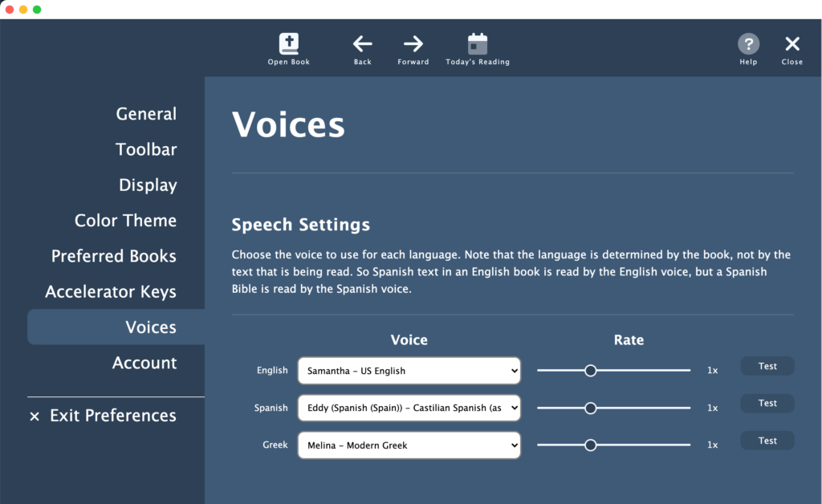Test the Spanish voice
The image size is (822, 504).
coord(767,404)
